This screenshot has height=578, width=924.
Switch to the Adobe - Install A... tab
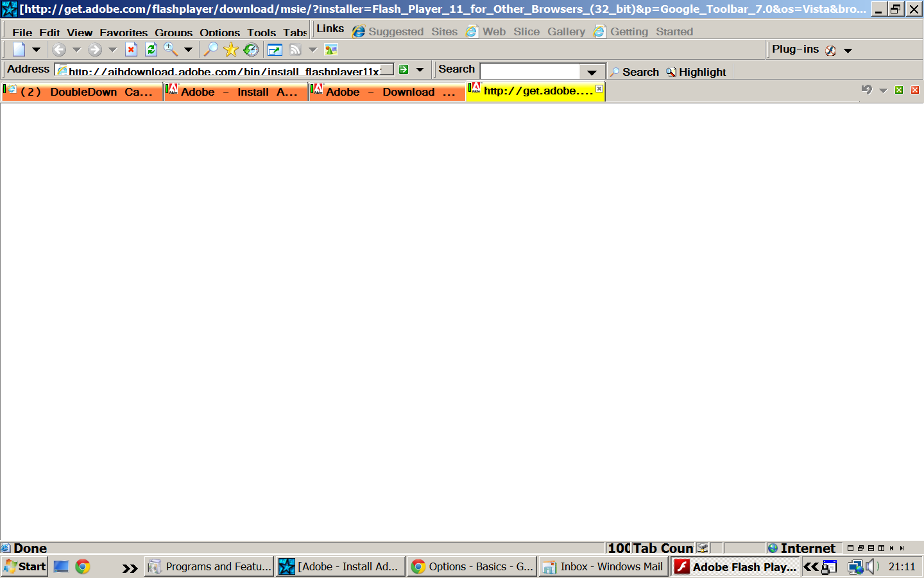(x=235, y=92)
